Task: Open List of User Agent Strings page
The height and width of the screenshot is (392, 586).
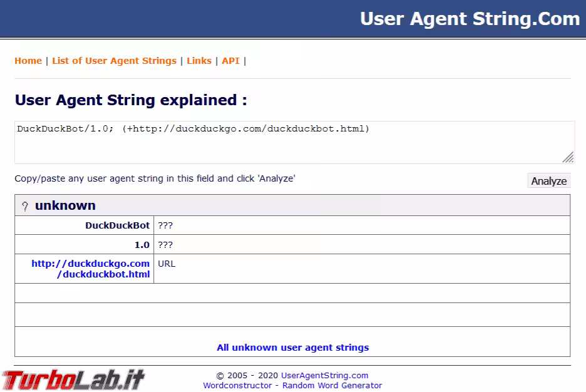Action: tap(114, 61)
